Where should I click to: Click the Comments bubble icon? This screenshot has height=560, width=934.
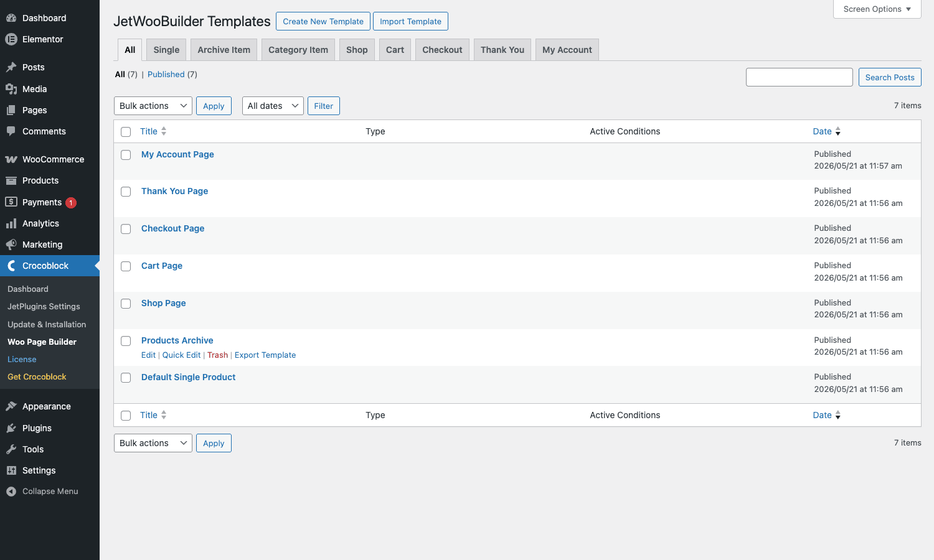pos(11,131)
